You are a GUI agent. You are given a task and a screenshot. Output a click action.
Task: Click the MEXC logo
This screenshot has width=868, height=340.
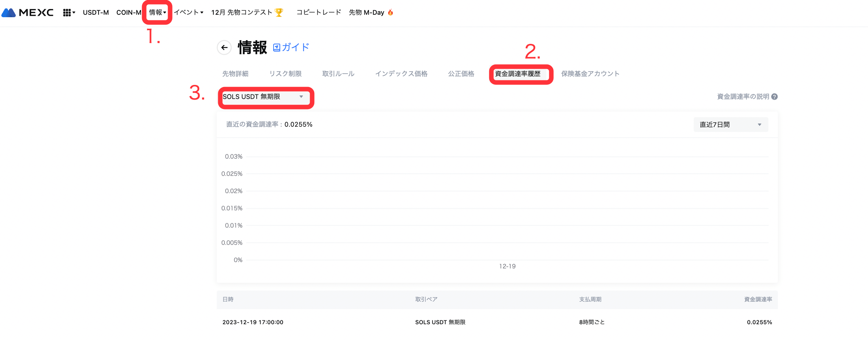28,13
